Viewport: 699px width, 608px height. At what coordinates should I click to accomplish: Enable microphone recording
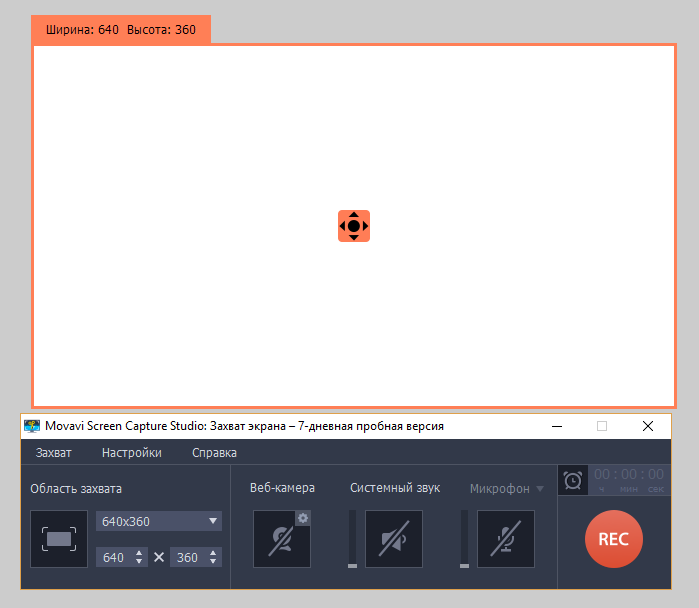pos(506,539)
